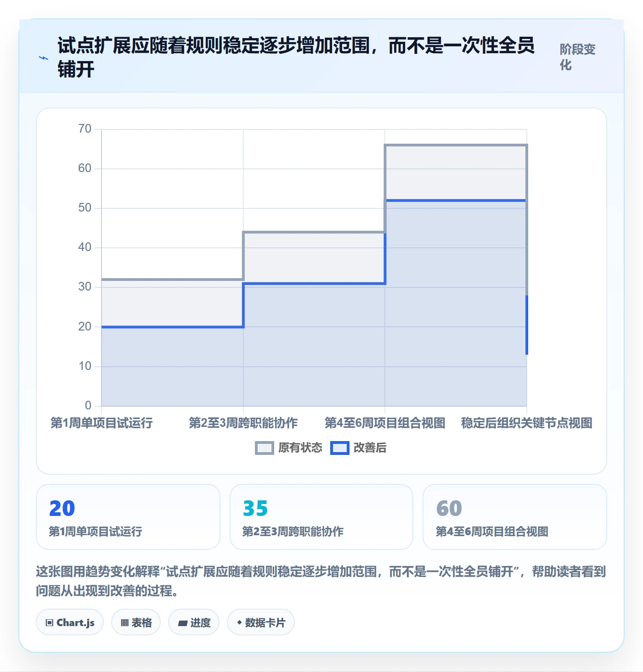
Task: Click the y-axis tick label 40
Action: pos(85,247)
